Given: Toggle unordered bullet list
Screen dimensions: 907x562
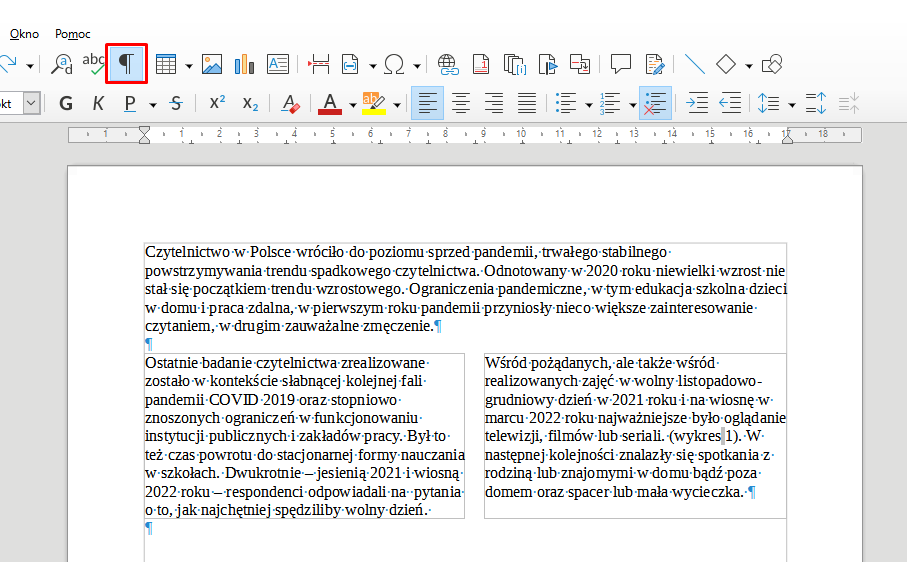Looking at the screenshot, I should (566, 103).
